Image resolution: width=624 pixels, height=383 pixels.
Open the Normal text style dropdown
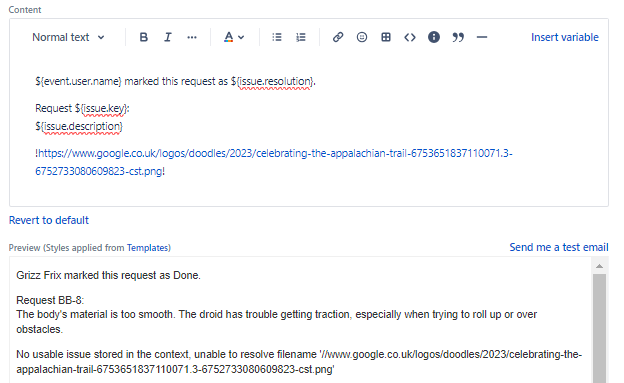coord(68,37)
